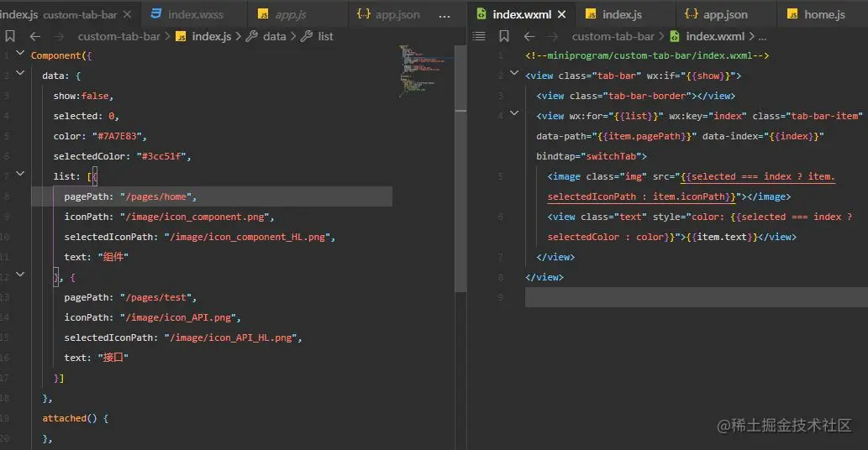This screenshot has width=868, height=450.
Task: Click the wxss file icon on index.wxss tab
Action: 156,13
